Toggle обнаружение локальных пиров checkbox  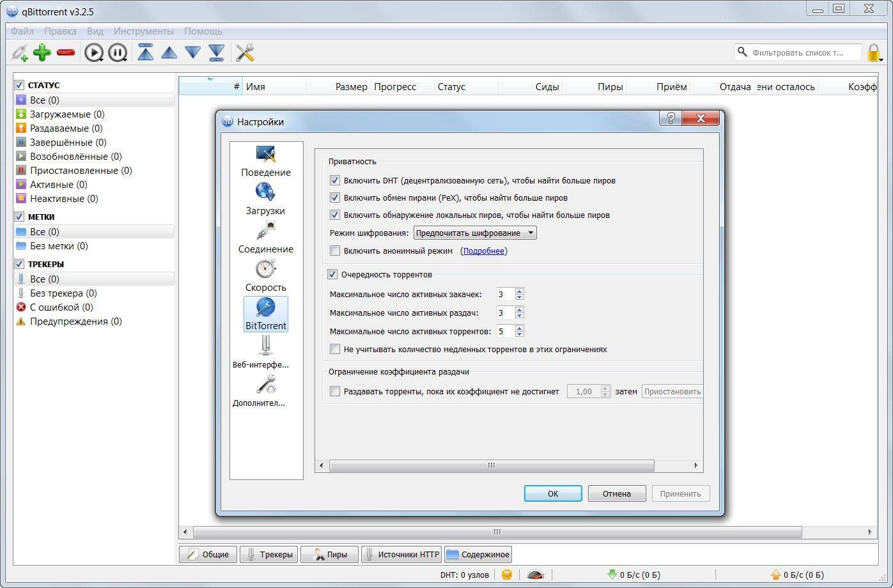pos(334,215)
